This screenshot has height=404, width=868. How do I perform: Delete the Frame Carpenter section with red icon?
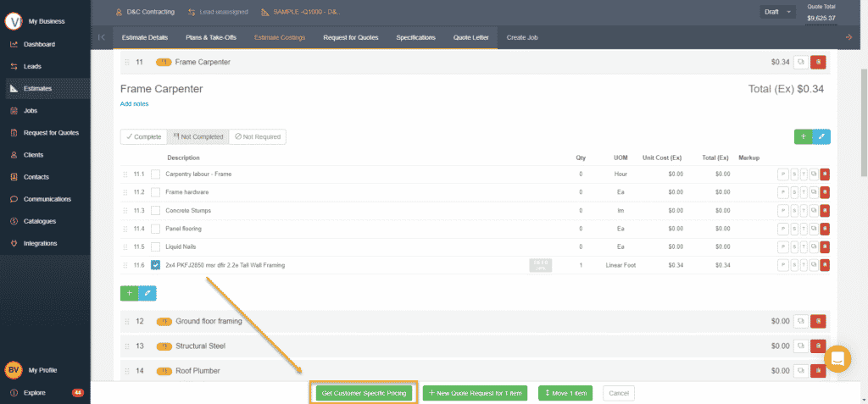(818, 62)
